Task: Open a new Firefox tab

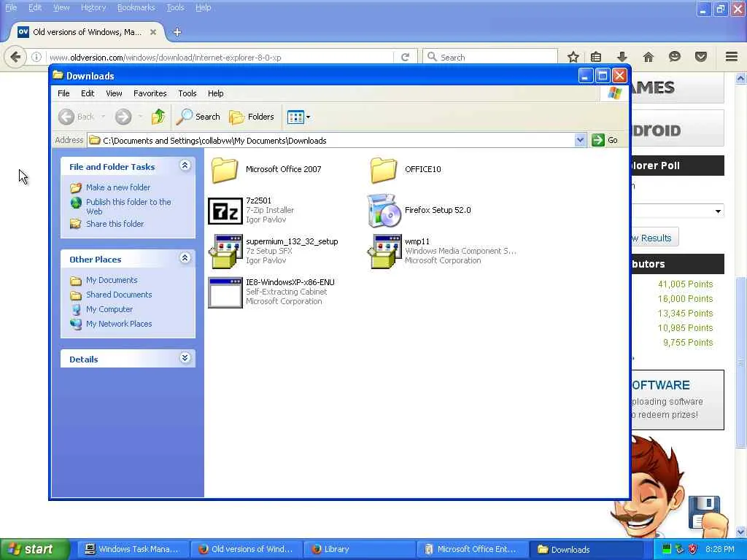Action: pyautogui.click(x=177, y=32)
